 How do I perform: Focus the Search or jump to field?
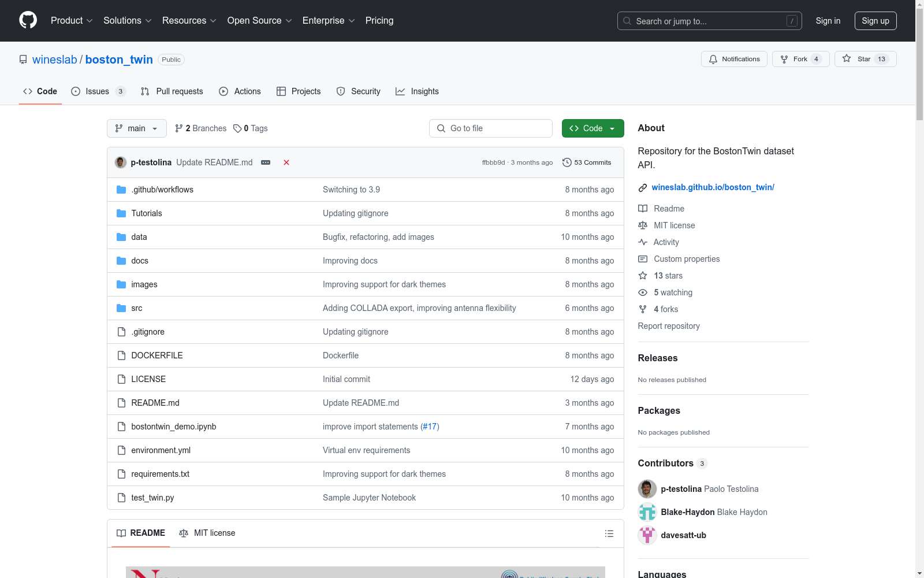coord(710,21)
